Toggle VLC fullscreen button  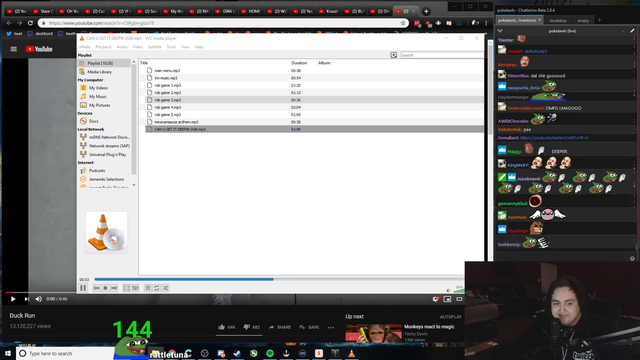(x=127, y=288)
